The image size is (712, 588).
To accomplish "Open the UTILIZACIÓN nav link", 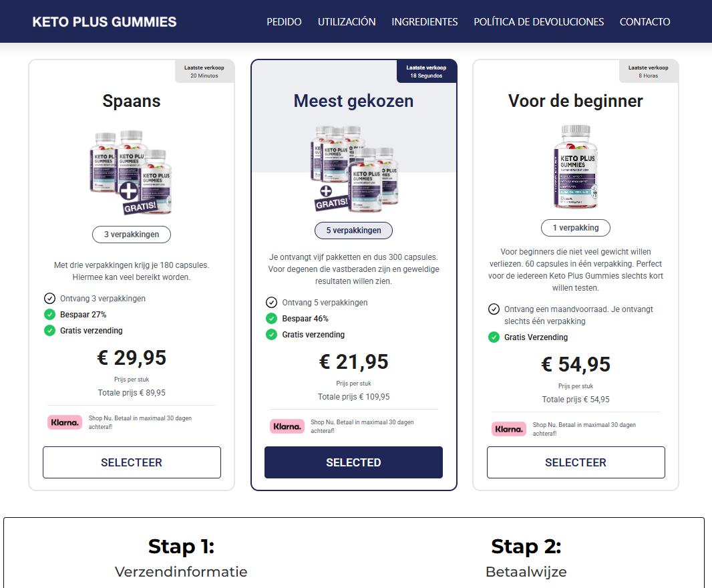I will pos(347,22).
